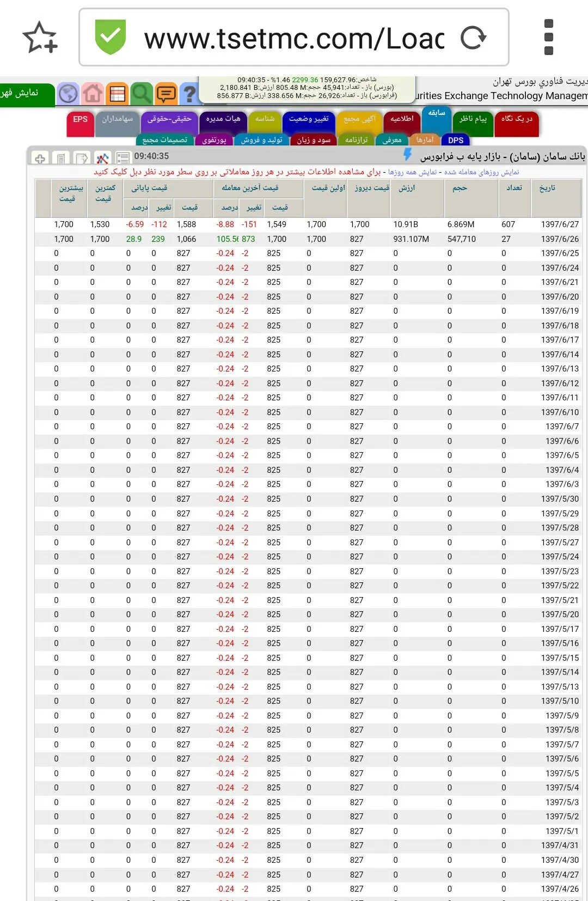
Task: Open the market watch table icon
Action: tap(117, 94)
